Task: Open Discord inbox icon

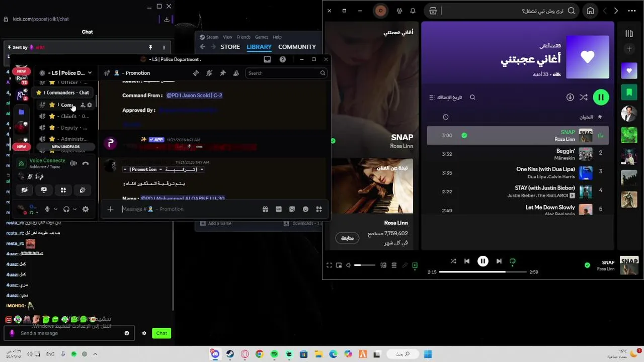Action: [x=267, y=59]
